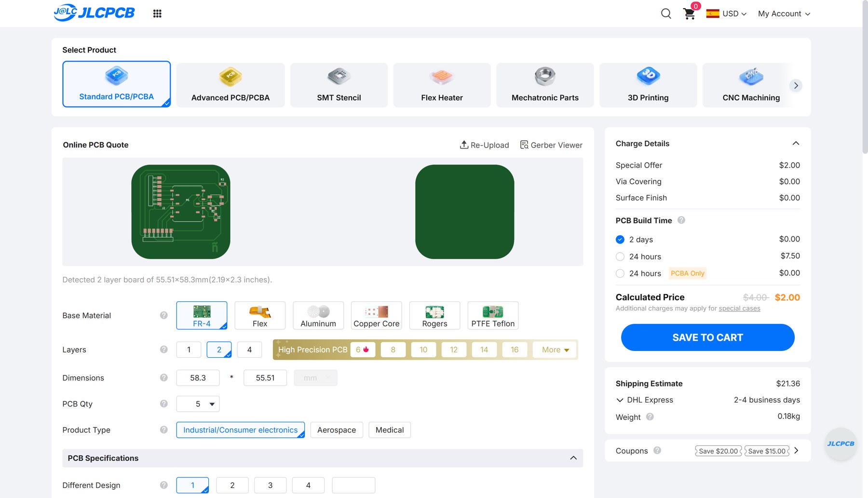The image size is (868, 498).
Task: Collapse the Charge Details panel
Action: (x=796, y=143)
